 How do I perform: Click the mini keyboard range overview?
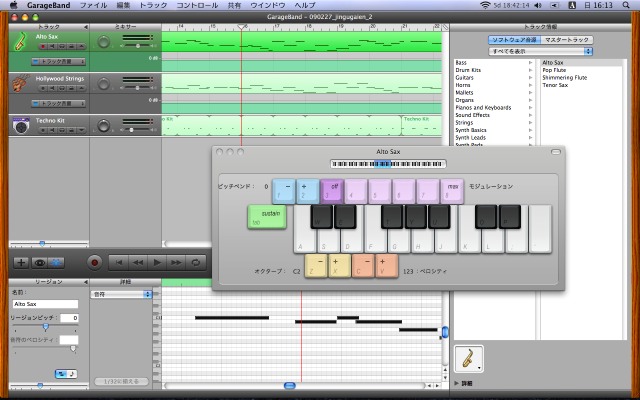[x=388, y=164]
